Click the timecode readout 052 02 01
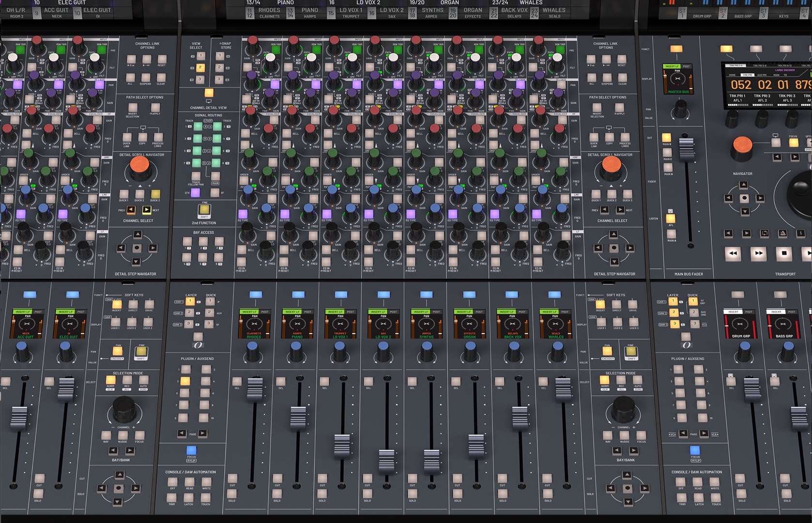812x523 pixels. (760, 85)
